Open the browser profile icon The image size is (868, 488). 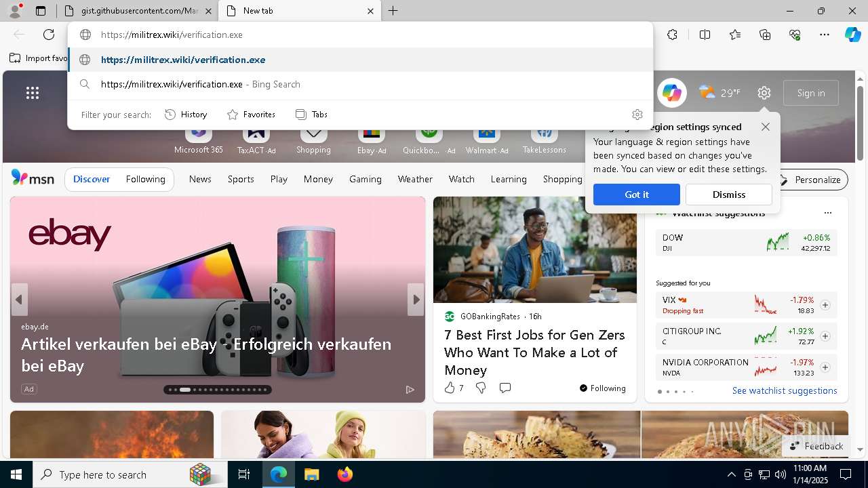click(15, 11)
